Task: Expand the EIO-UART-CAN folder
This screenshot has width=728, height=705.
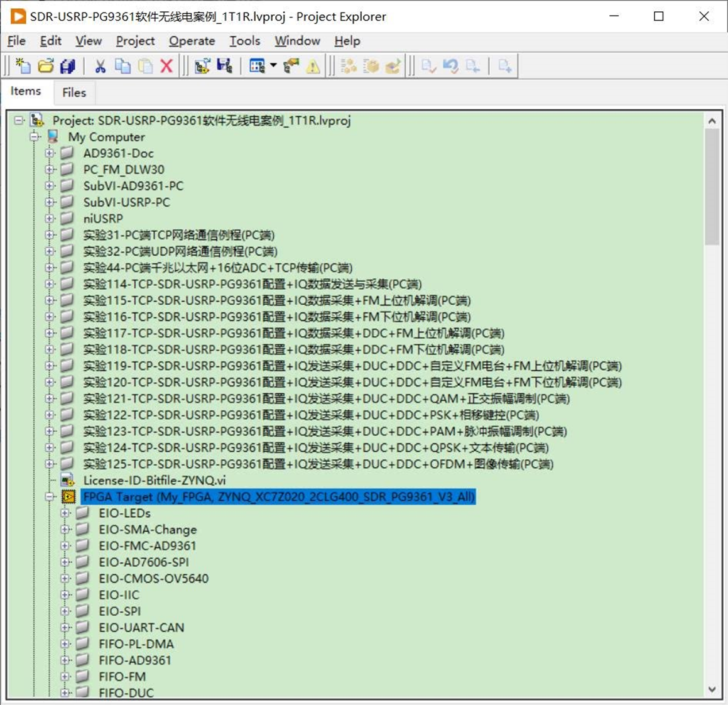Action: pos(65,628)
